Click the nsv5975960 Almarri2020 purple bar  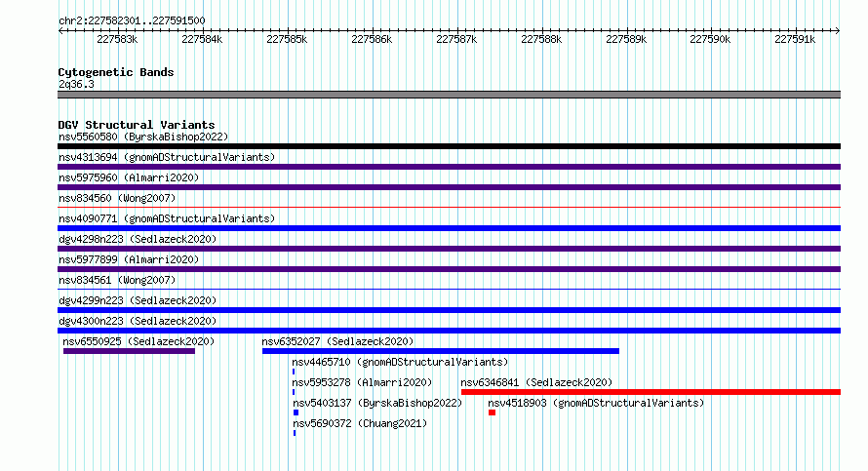pyautogui.click(x=449, y=187)
